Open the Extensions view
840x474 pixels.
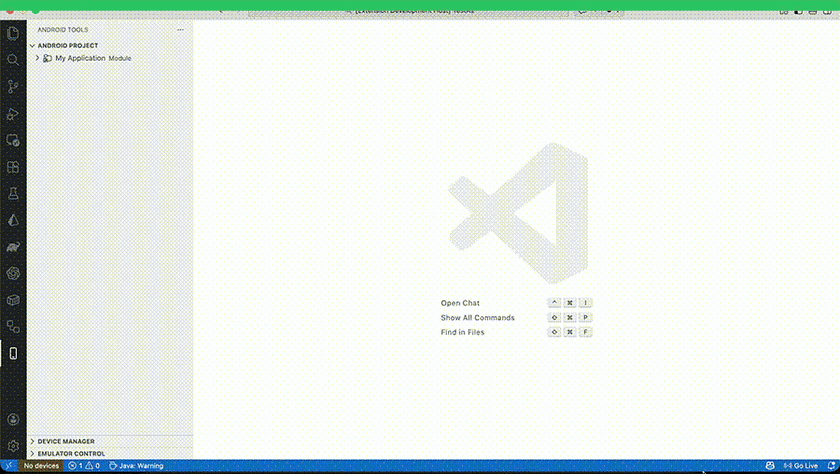point(13,167)
